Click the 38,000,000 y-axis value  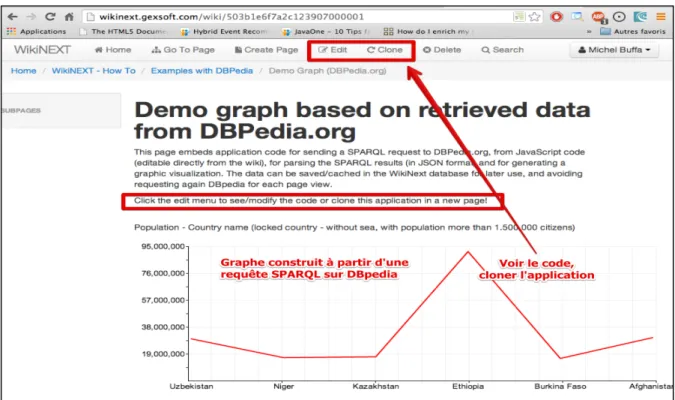[163, 327]
